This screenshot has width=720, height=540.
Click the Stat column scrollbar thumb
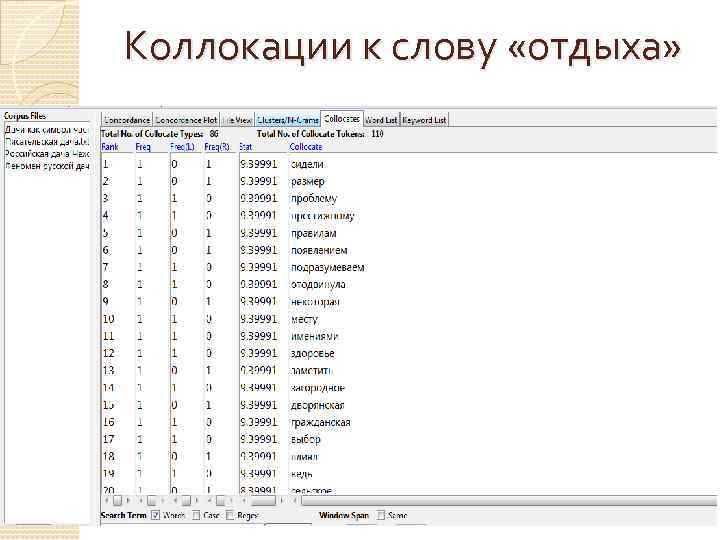coord(264,501)
